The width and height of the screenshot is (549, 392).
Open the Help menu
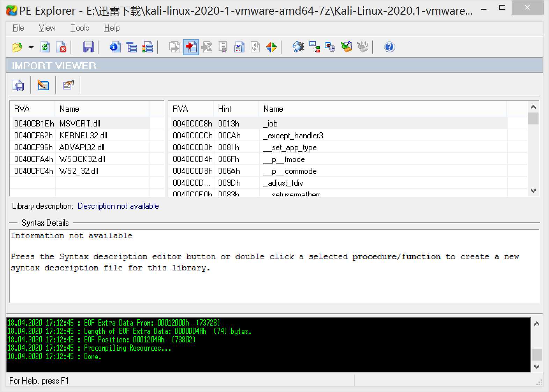coord(112,28)
